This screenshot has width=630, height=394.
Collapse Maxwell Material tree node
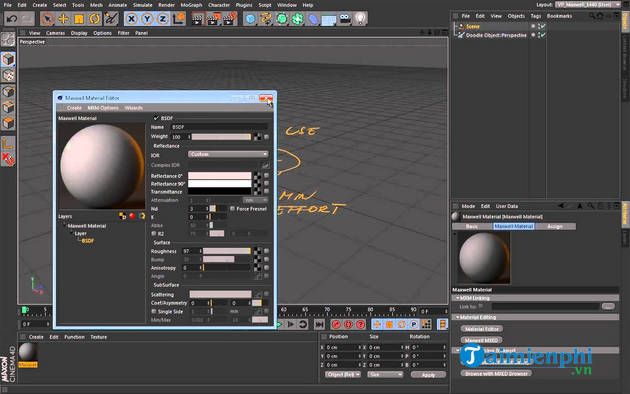click(64, 226)
